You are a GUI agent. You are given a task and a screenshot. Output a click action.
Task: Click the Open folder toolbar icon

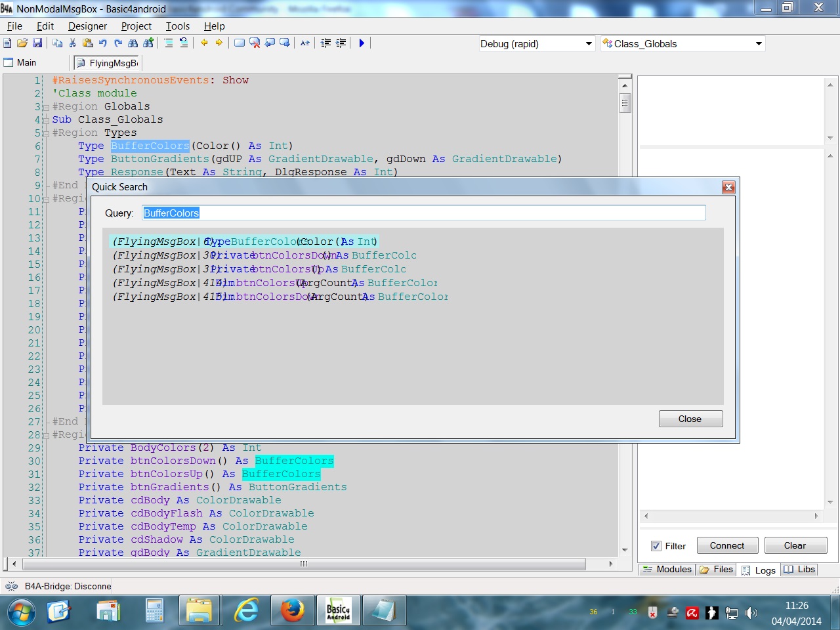tap(22, 43)
